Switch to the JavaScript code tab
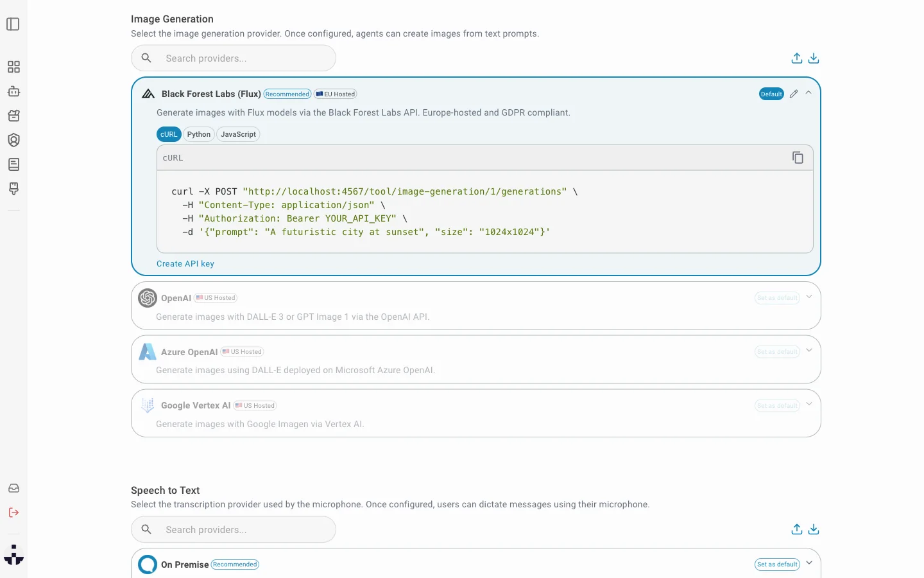Image resolution: width=924 pixels, height=578 pixels. click(x=238, y=134)
